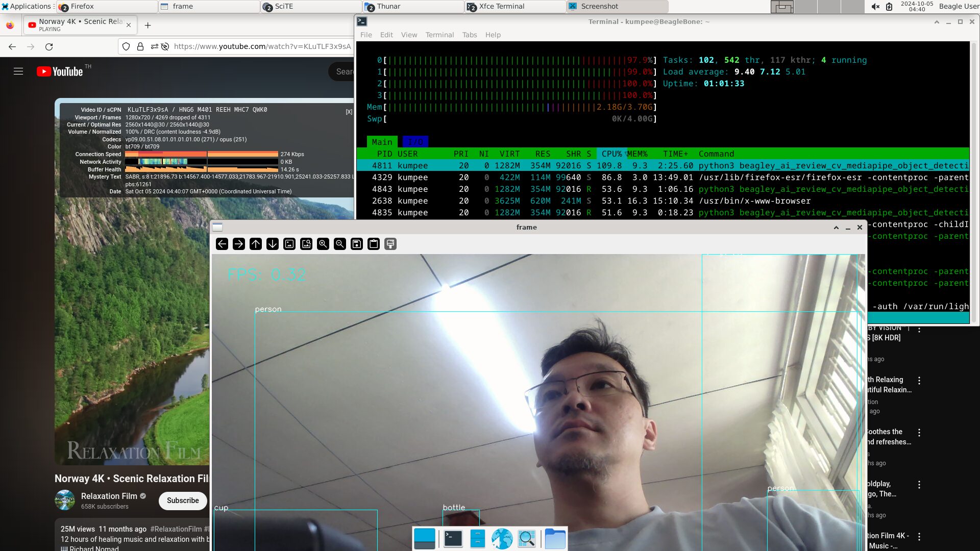Image resolution: width=980 pixels, height=551 pixels.
Task: Open the Terminal File menu
Action: (366, 35)
